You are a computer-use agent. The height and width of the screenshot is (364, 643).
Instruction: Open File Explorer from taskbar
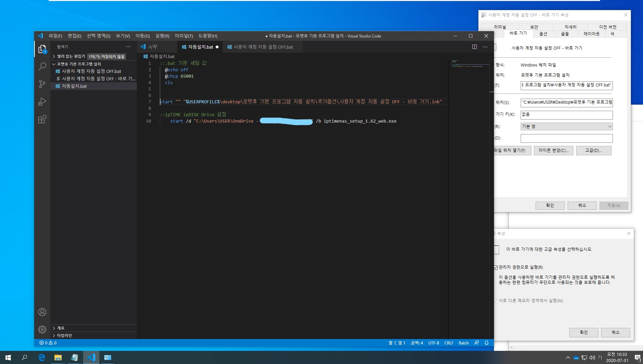coord(58,357)
